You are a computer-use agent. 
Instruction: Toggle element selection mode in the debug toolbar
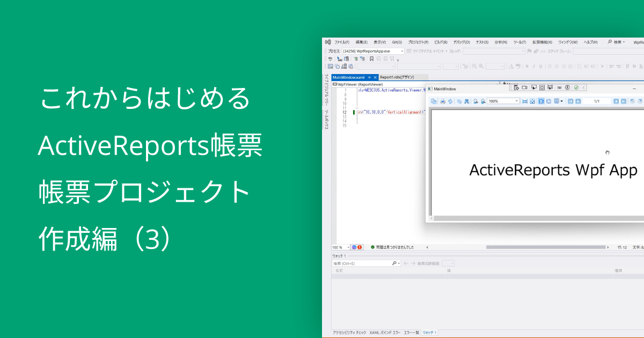click(x=533, y=87)
